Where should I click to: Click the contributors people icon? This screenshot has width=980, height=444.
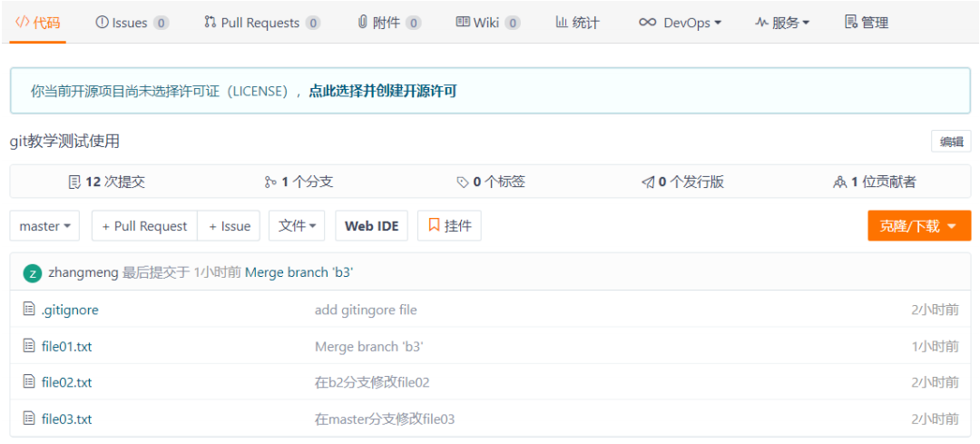(x=840, y=183)
